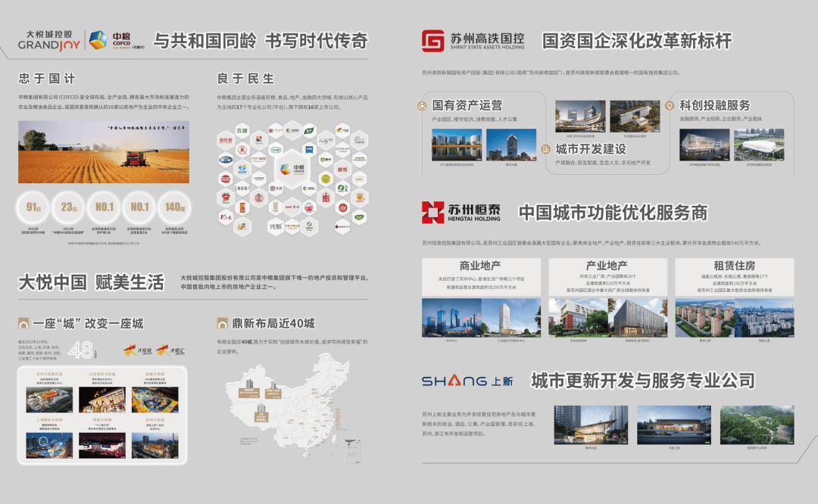This screenshot has height=504, width=818.
Task: Click the central COFCO hexagon in brand cluster
Action: [x=291, y=170]
